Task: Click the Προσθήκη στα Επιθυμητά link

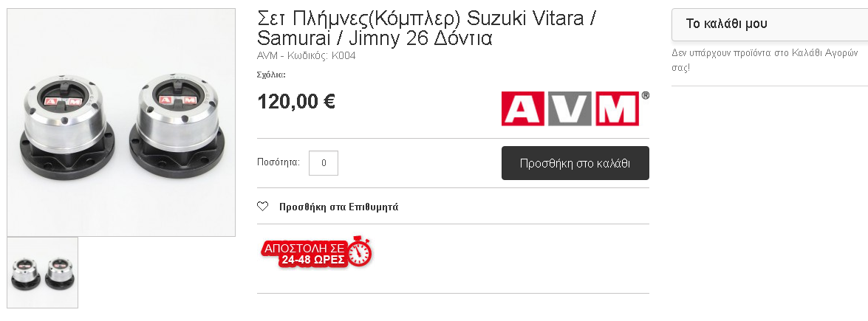Action: [x=339, y=207]
